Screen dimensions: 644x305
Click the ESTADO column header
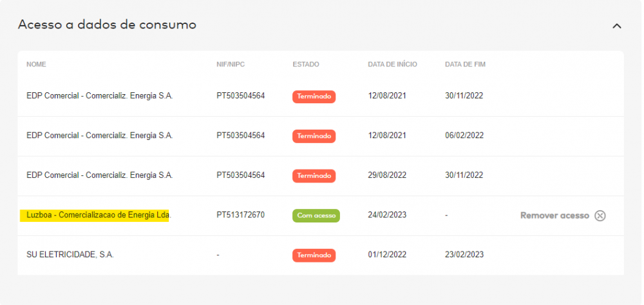coord(306,64)
